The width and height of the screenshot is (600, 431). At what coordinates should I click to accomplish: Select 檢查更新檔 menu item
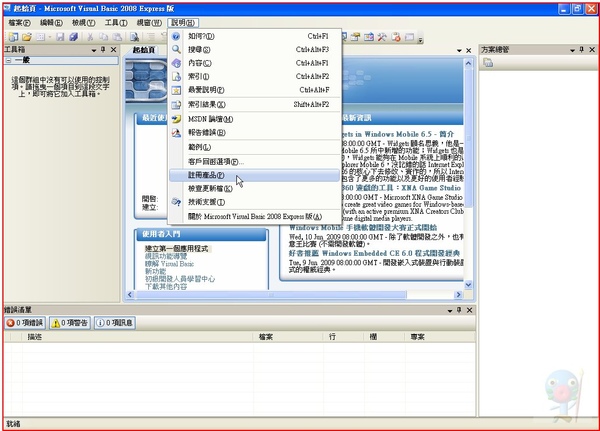pos(254,188)
